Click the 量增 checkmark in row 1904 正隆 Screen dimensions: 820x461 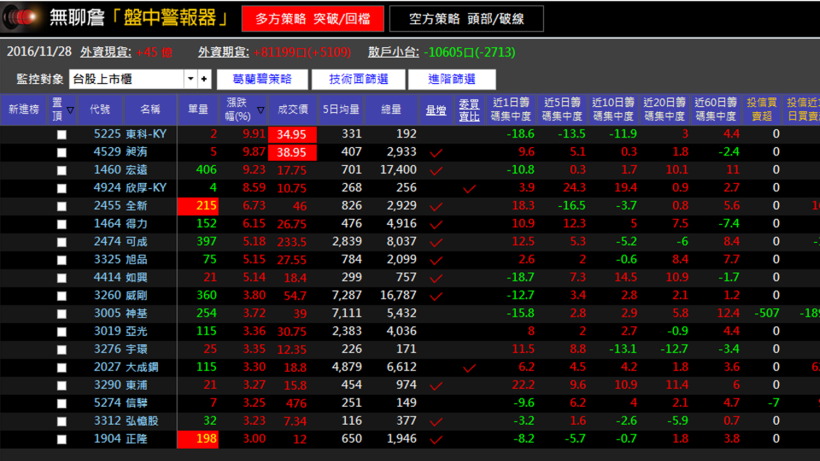click(x=436, y=440)
